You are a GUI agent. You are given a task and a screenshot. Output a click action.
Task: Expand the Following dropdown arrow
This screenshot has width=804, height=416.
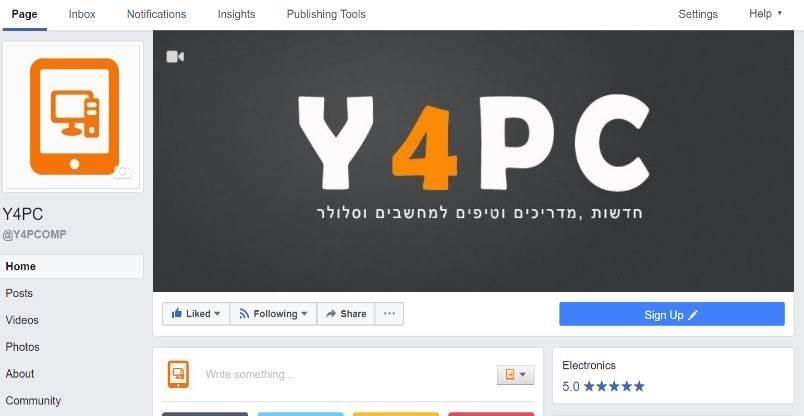(304, 314)
